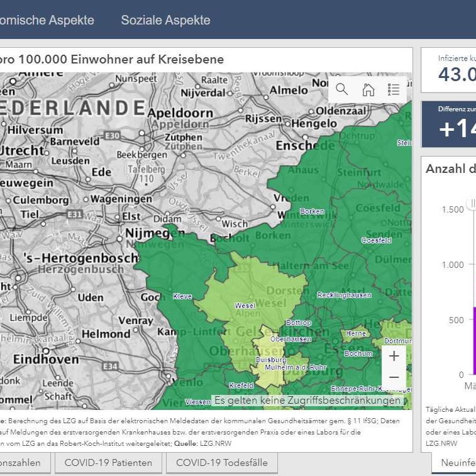
Task: Zoom out with the map minus button
Action: 394,377
